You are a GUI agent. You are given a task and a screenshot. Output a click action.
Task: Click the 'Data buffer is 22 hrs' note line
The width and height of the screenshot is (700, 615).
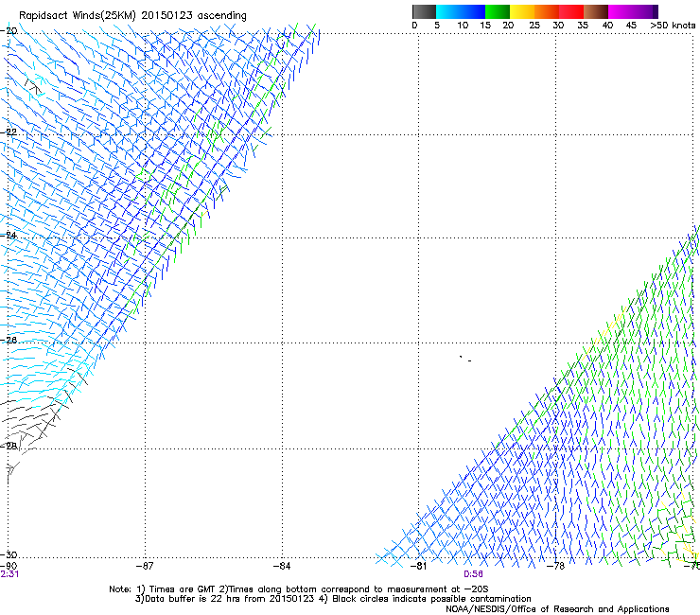point(333,599)
